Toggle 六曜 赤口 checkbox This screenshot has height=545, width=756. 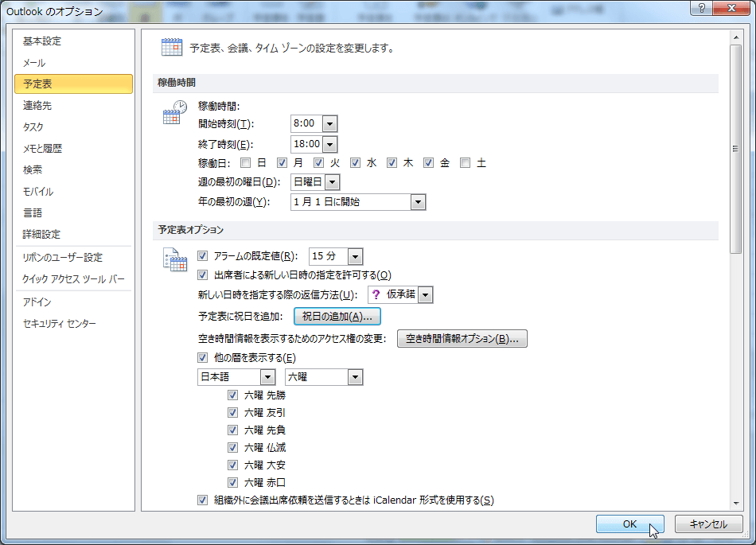pyautogui.click(x=233, y=482)
